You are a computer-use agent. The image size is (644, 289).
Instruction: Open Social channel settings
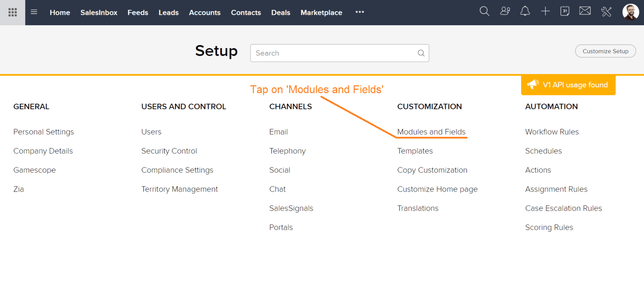coord(280,170)
